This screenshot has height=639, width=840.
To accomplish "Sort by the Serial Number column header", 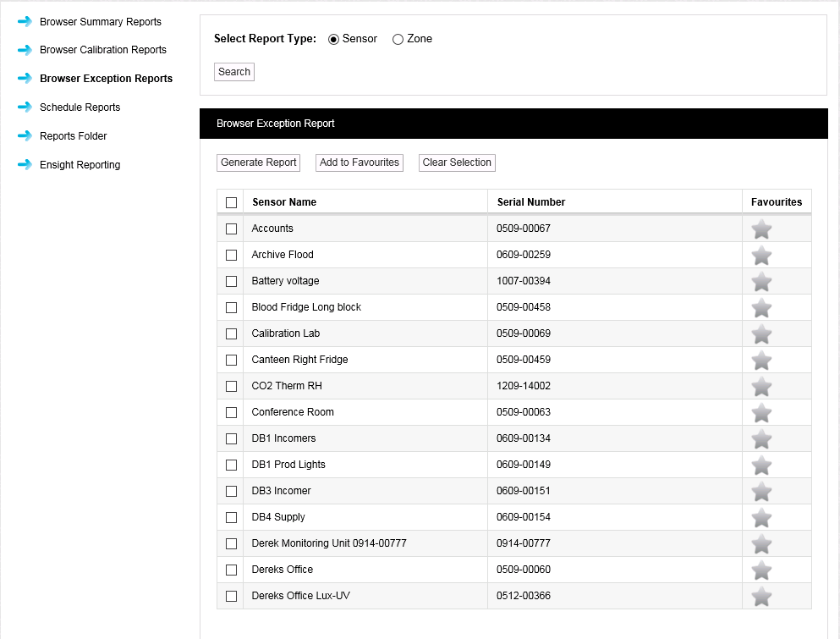I will tap(530, 202).
